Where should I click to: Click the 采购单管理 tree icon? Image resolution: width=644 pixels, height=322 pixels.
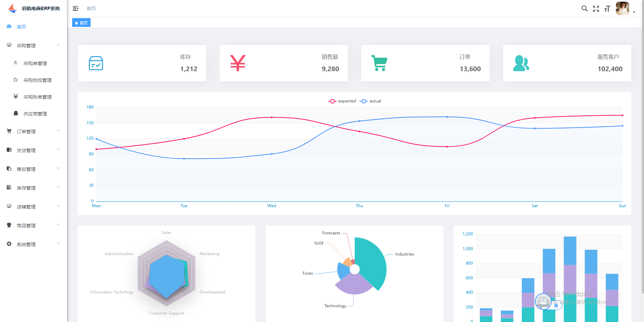tap(16, 63)
